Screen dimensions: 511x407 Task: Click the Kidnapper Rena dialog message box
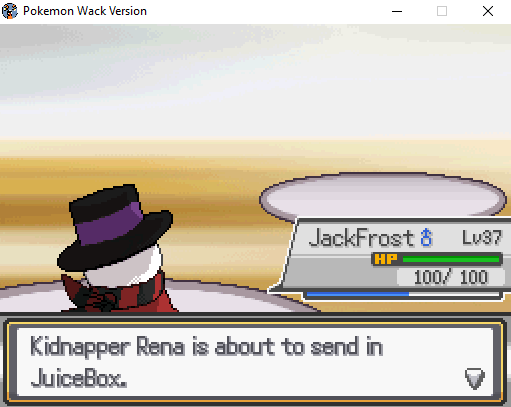255,362
